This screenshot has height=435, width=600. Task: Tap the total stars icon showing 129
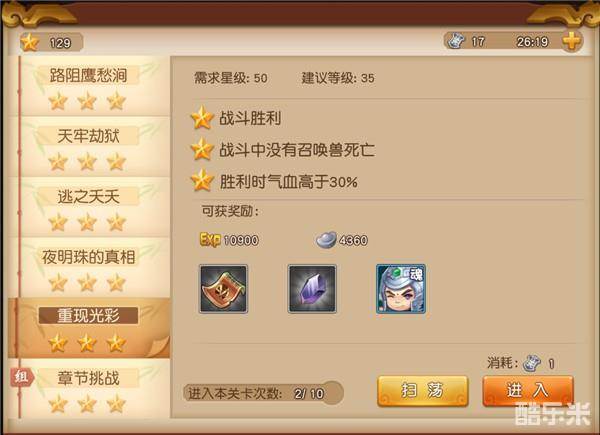[29, 42]
